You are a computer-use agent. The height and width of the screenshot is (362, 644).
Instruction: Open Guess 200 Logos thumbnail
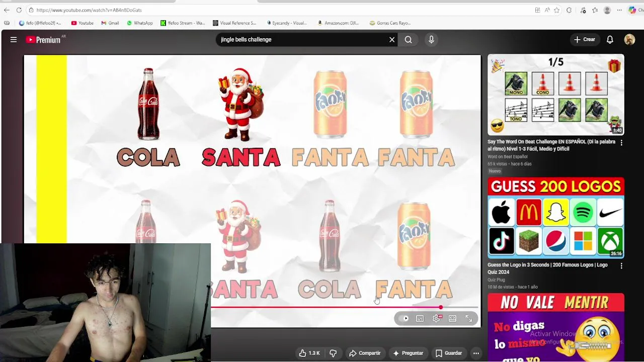click(556, 218)
